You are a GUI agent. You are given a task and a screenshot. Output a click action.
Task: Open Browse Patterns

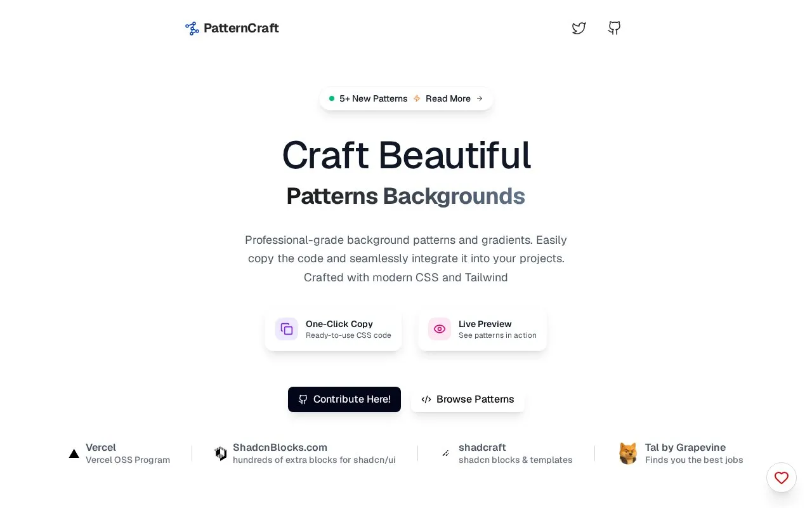pos(468,399)
